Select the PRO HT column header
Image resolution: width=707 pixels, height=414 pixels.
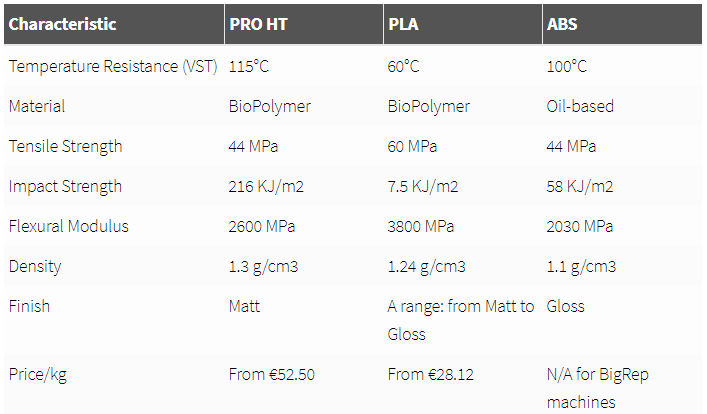coord(258,24)
